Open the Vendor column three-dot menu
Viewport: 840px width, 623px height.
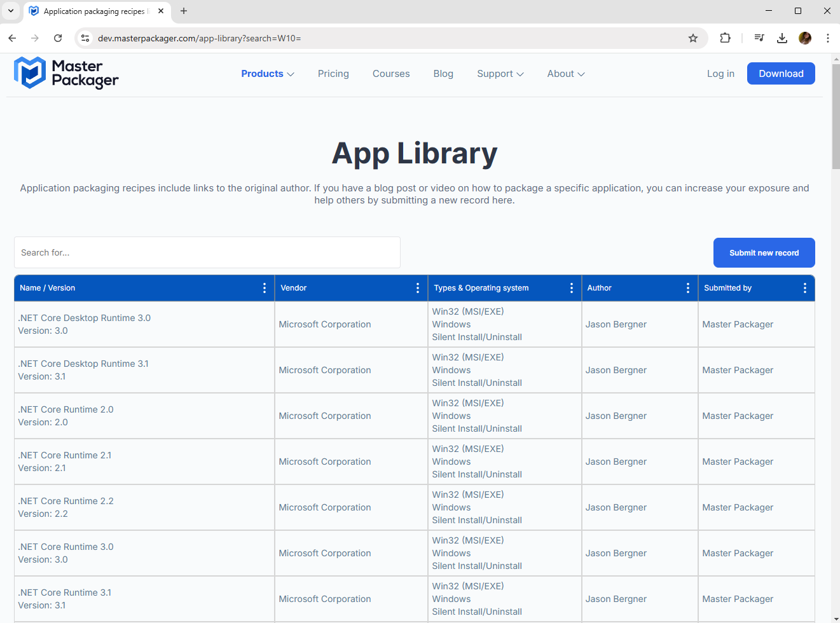[x=418, y=288]
